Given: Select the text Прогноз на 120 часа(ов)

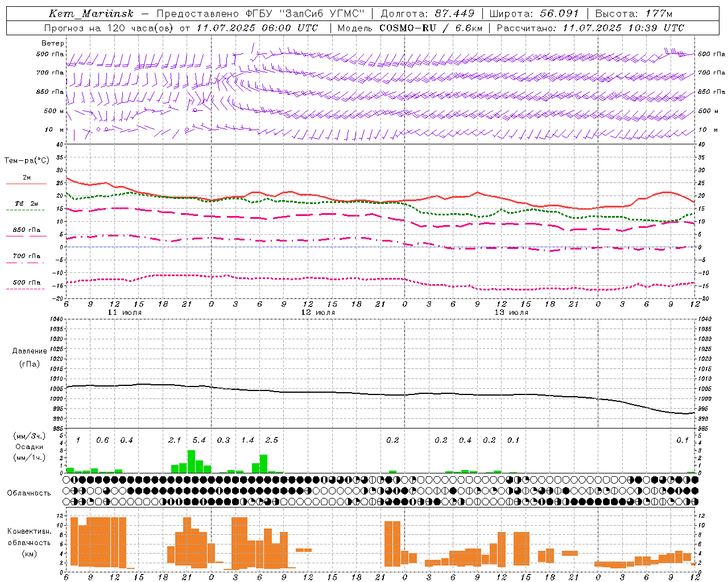Looking at the screenshot, I should click(109, 28).
